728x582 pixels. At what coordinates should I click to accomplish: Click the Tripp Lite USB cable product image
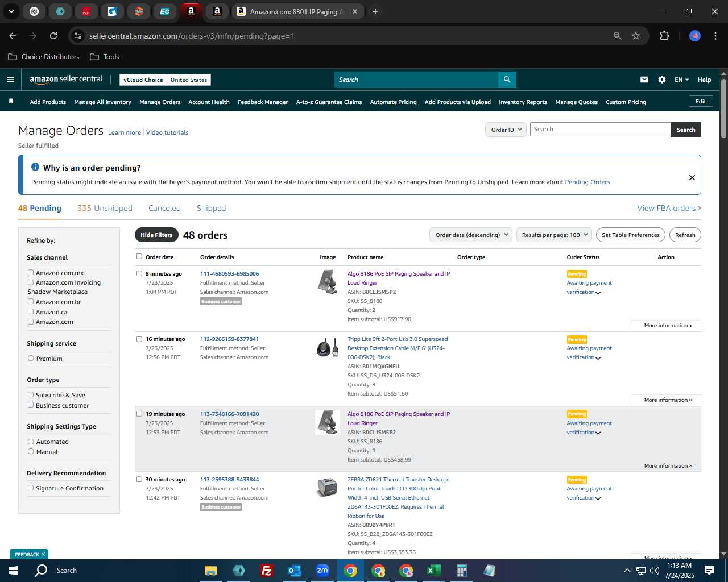[x=328, y=347]
